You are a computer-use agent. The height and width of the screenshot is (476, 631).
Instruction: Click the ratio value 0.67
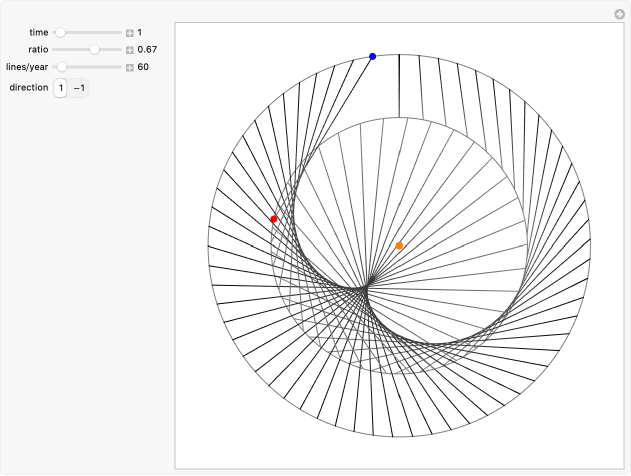(x=147, y=49)
